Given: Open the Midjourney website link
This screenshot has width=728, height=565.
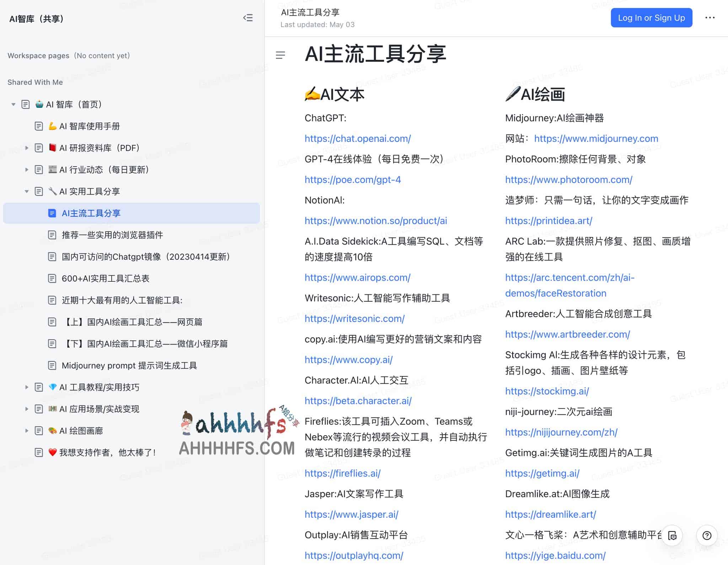Looking at the screenshot, I should click(596, 138).
